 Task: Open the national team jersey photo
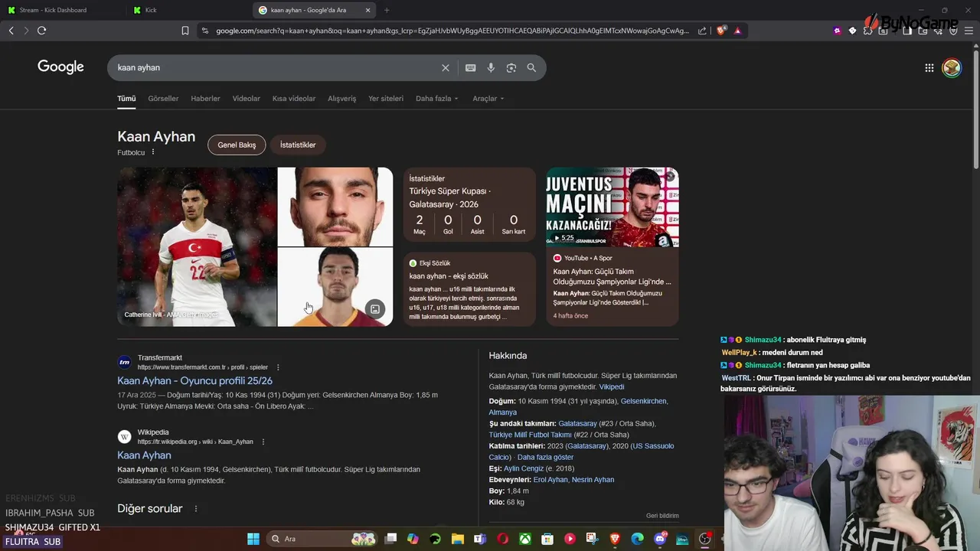pyautogui.click(x=197, y=247)
